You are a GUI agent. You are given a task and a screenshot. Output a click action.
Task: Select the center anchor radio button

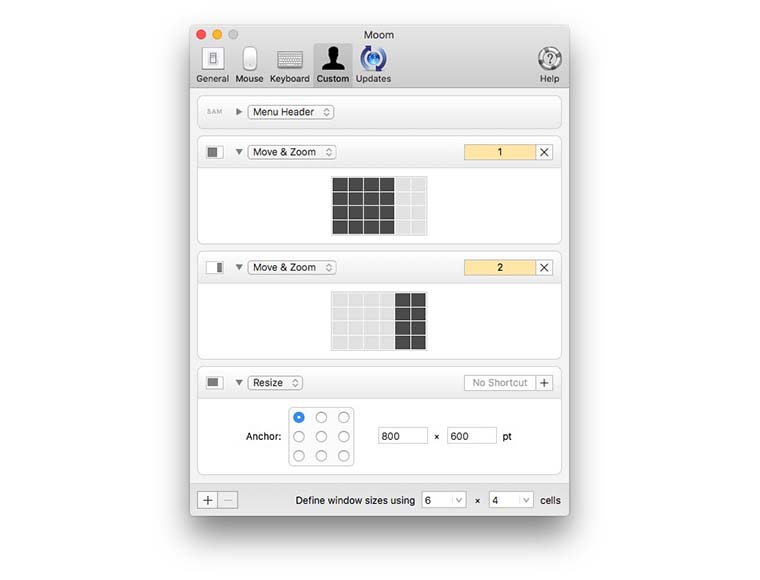coord(321,437)
